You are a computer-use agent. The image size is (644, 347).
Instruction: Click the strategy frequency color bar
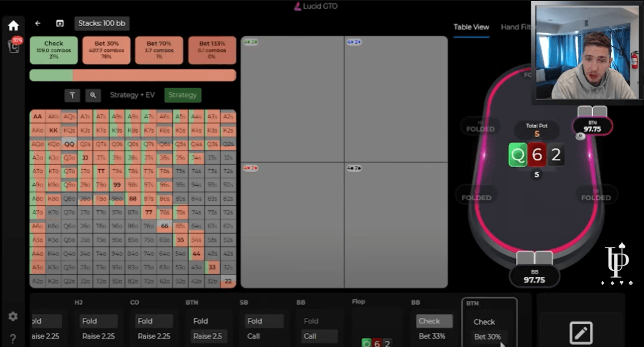tap(133, 75)
